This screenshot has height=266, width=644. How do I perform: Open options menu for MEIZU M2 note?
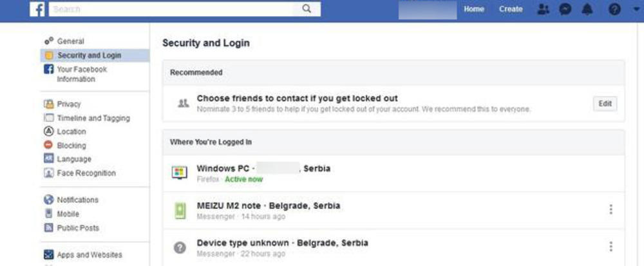[611, 209]
